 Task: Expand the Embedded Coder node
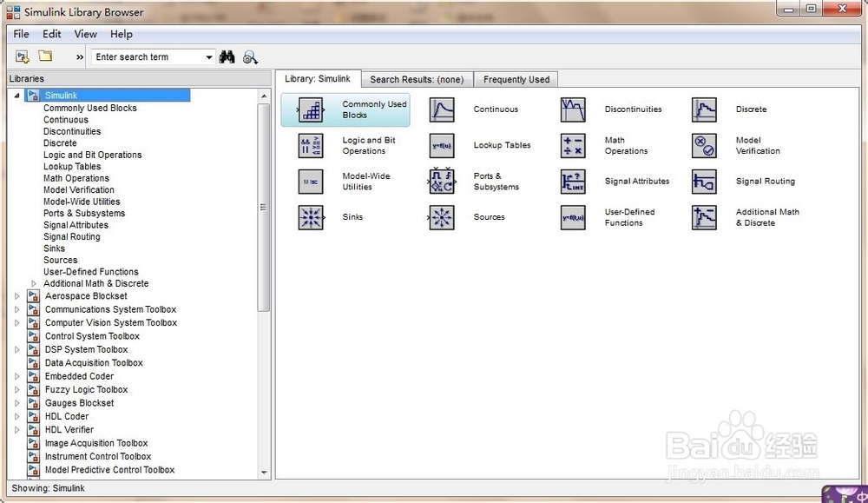tap(16, 376)
